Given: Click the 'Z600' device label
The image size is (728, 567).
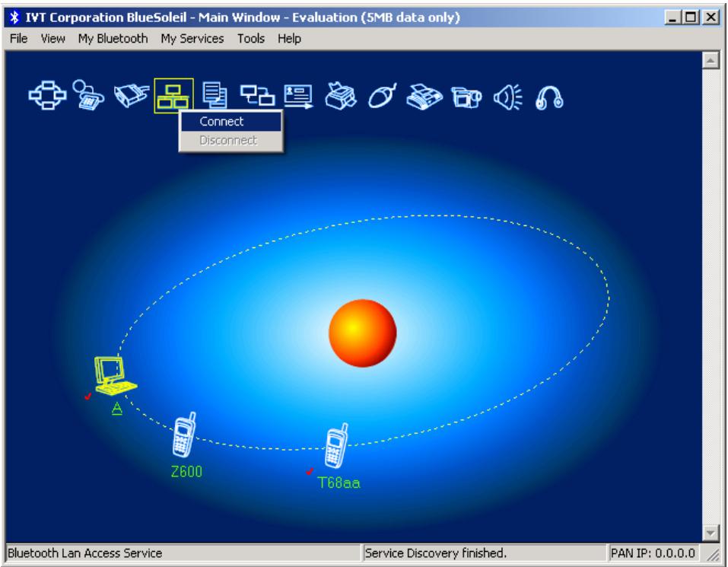Looking at the screenshot, I should click(x=186, y=472).
